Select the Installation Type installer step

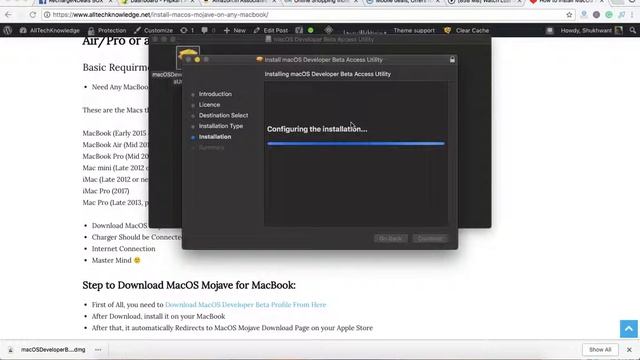click(221, 126)
